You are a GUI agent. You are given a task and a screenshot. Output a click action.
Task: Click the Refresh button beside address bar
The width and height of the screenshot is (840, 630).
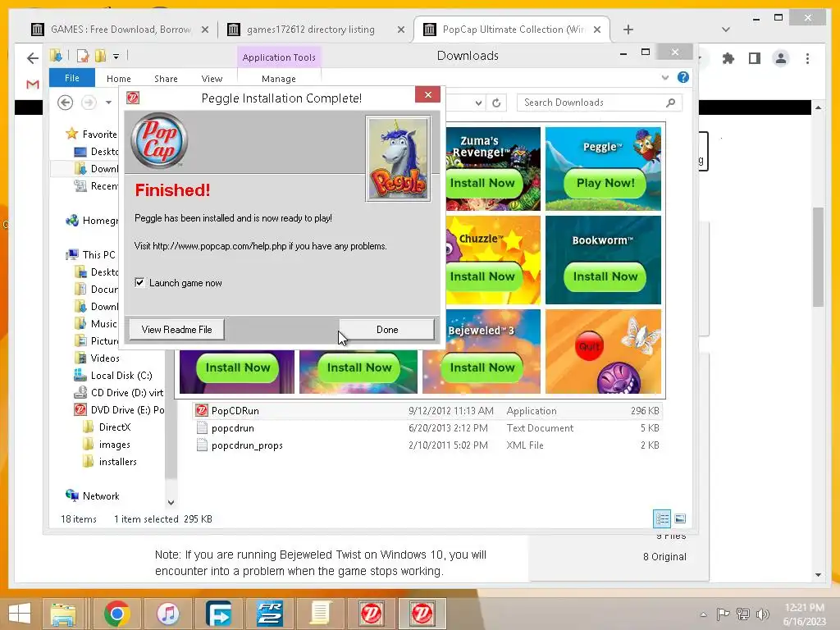click(496, 103)
